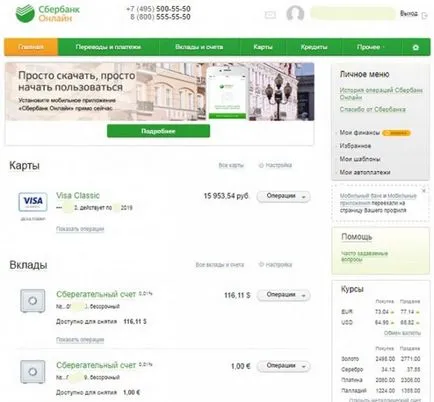Viewport: 434px width, 402px height.
Task: Open Мои финансы menu item
Action: pyautogui.click(x=360, y=133)
